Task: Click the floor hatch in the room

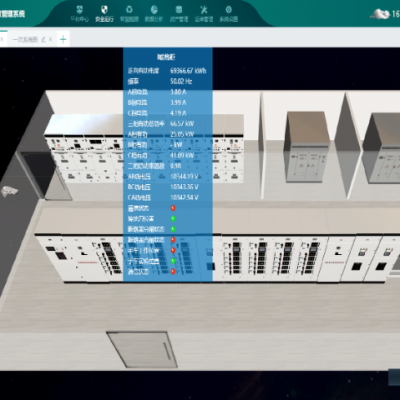Action: 142,349
